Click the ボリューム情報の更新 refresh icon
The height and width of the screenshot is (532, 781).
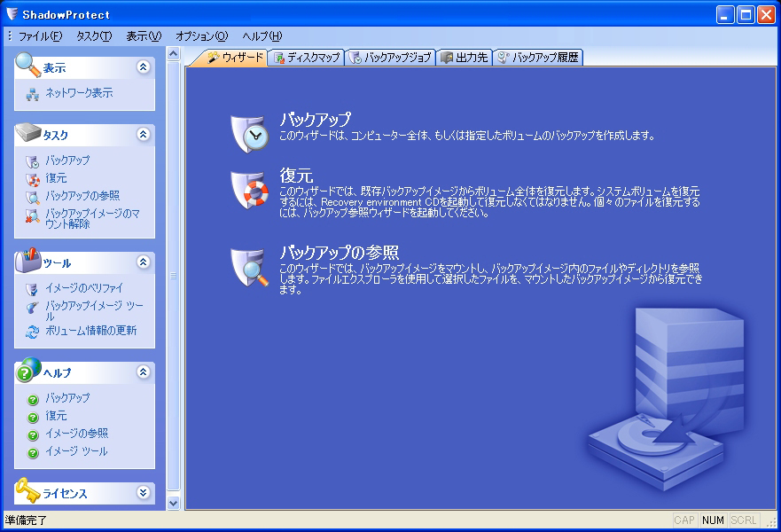click(x=33, y=332)
